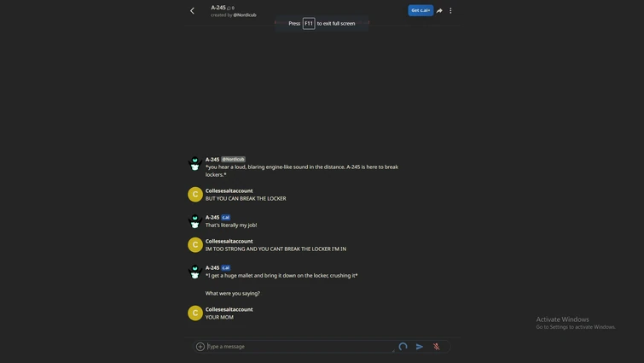Select the @Nordicub tag beside first A-245 message

click(x=233, y=159)
